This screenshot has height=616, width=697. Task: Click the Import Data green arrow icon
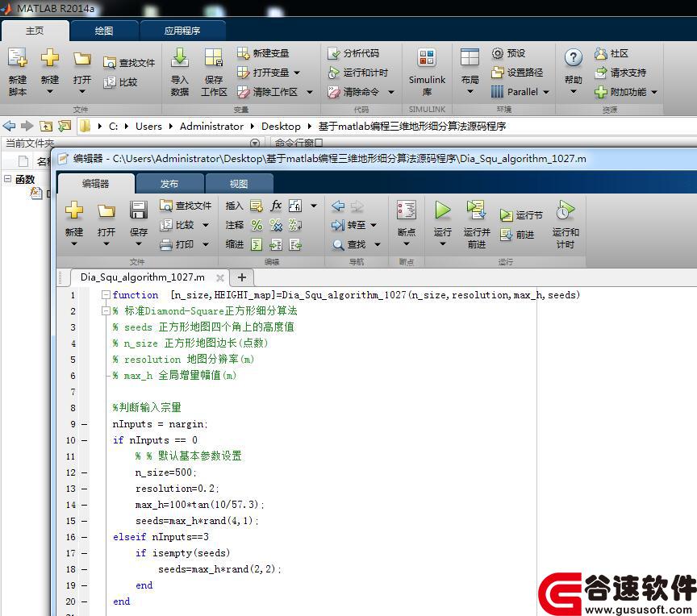[x=180, y=58]
